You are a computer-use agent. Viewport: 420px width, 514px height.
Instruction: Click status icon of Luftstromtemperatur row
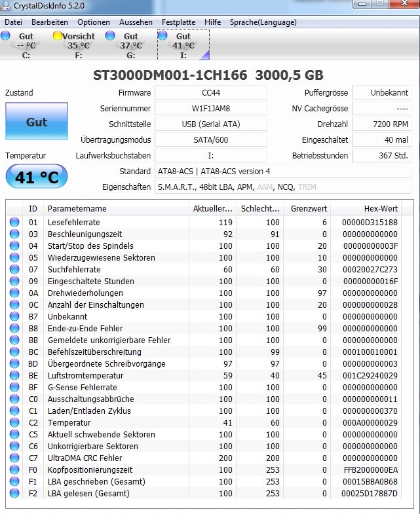tap(14, 376)
